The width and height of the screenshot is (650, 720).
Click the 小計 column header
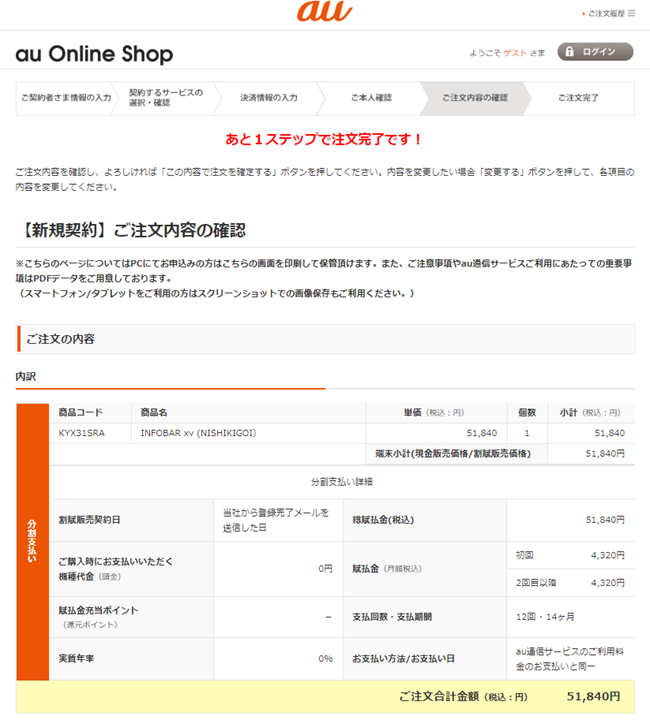pos(590,412)
